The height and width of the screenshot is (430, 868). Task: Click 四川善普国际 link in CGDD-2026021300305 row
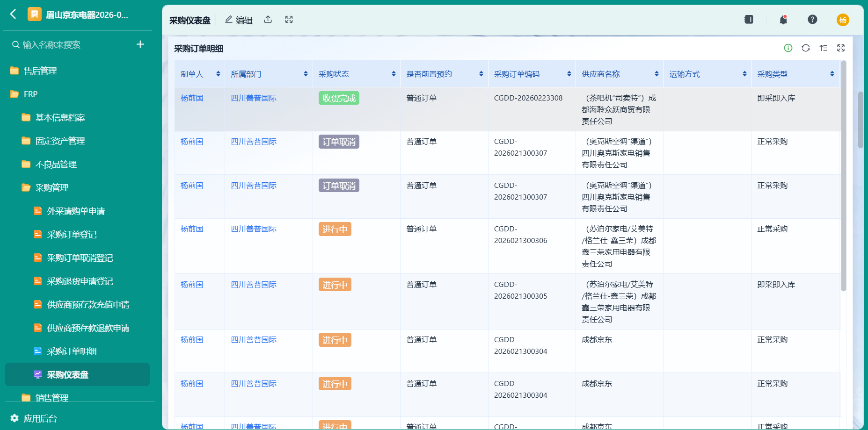[254, 285]
